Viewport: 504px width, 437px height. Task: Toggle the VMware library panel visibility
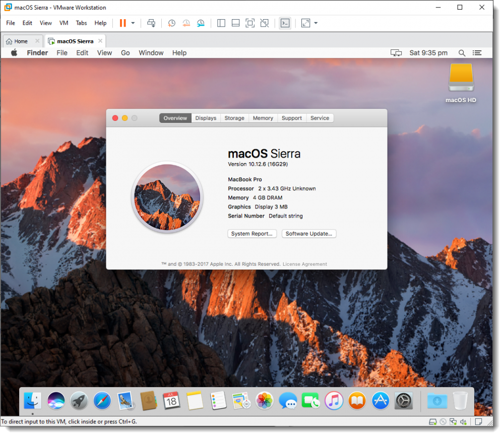point(221,23)
